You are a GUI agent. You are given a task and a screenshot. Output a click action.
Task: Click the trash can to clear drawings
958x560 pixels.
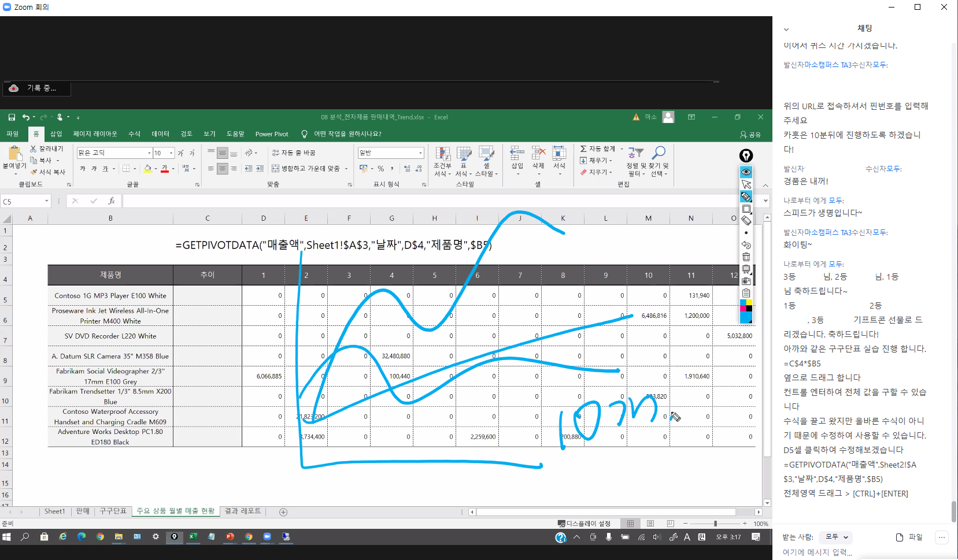click(746, 257)
